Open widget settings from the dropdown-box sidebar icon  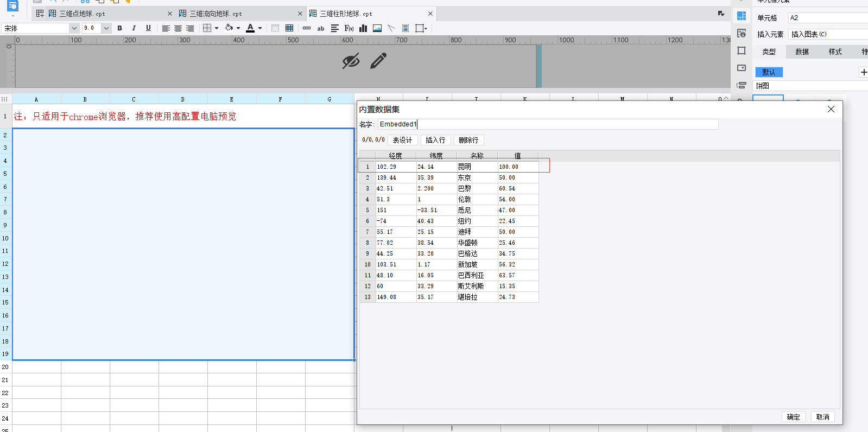[x=742, y=68]
